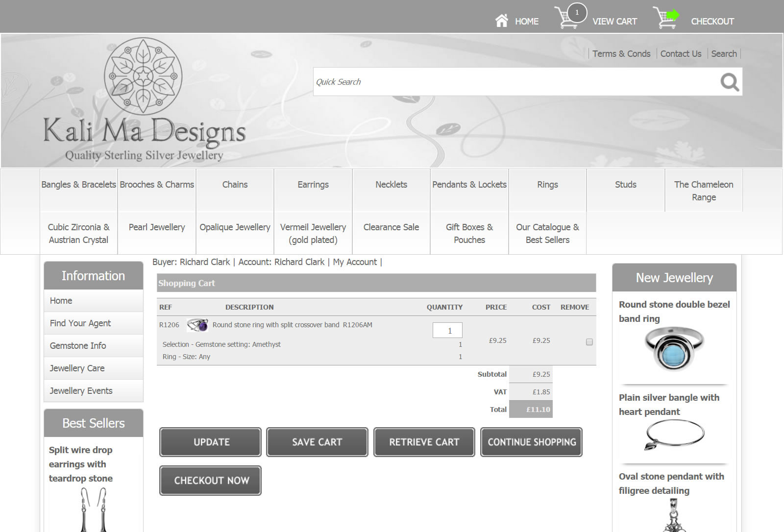Click into the Quick Search field
Viewport: 784px width, 532px height.
pos(514,82)
